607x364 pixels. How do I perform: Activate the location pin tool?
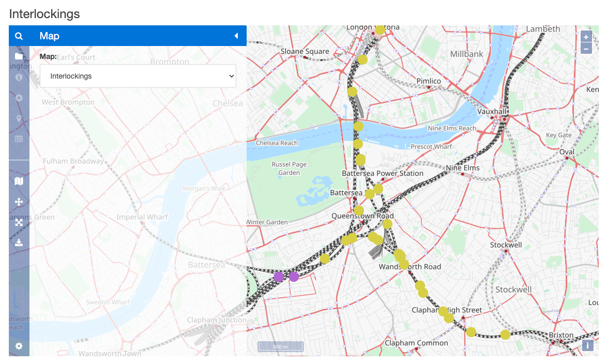pos(19,118)
